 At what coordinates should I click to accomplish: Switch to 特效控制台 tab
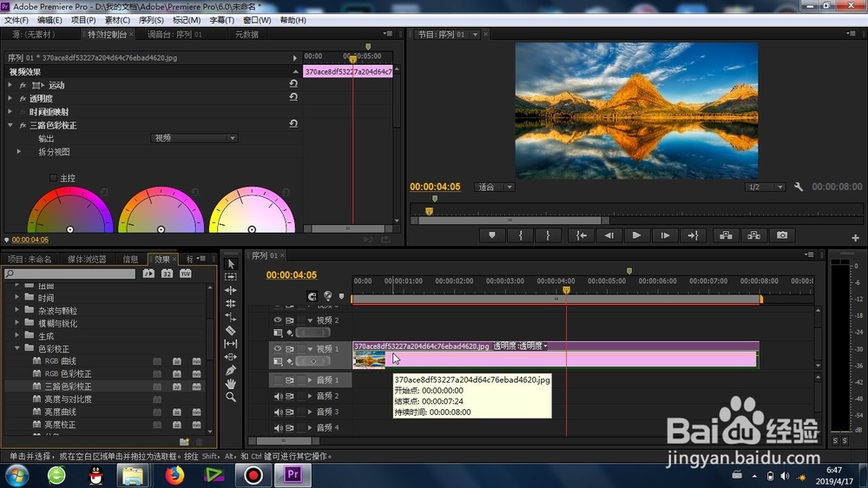pyautogui.click(x=107, y=35)
